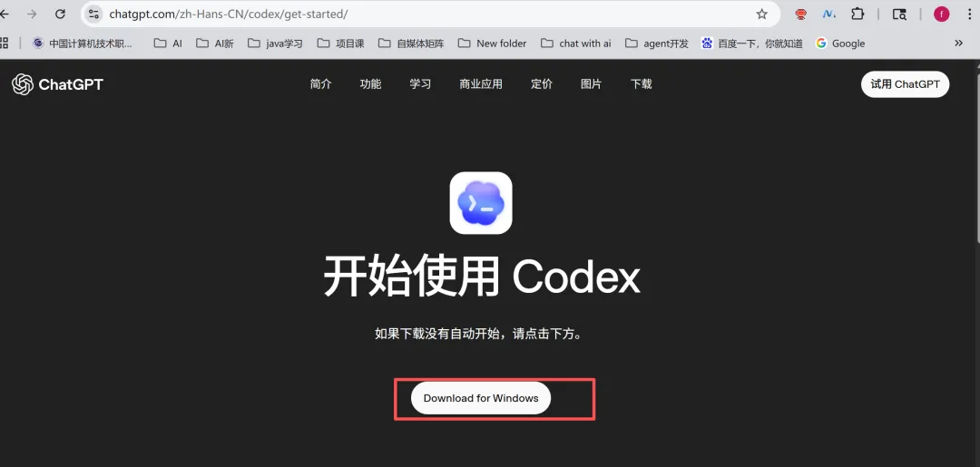
Task: Open the 学习 navigation item
Action: coord(420,84)
